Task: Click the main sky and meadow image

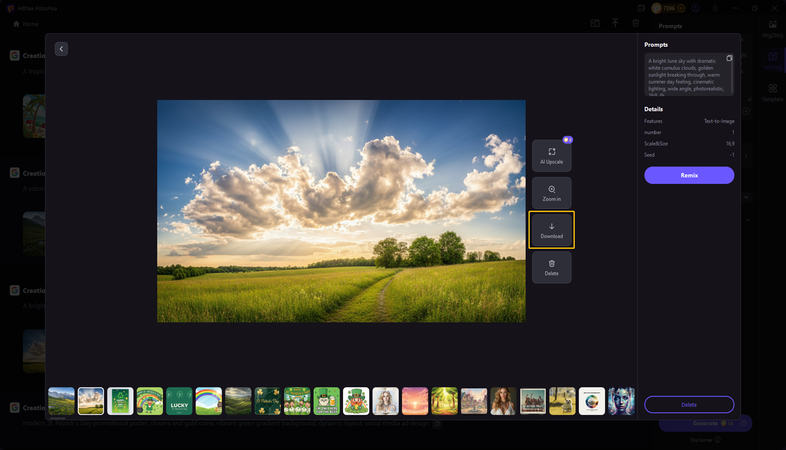Action: 341,211
